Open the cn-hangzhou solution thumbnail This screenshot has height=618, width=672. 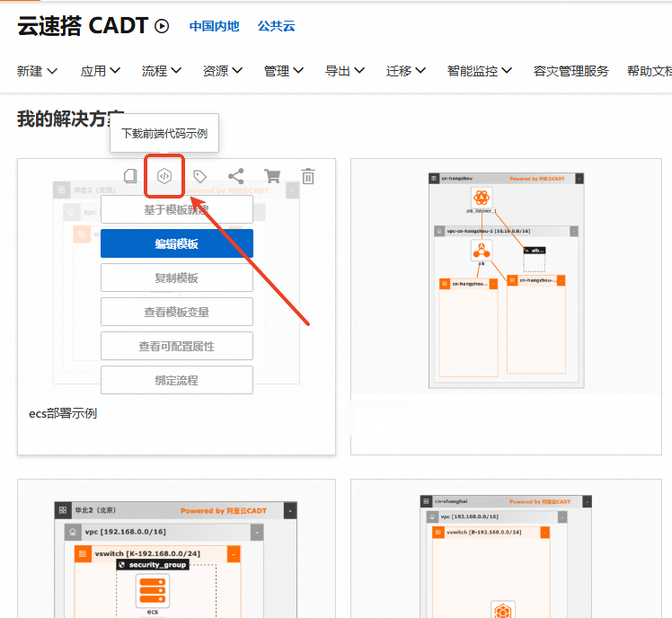pos(506,280)
